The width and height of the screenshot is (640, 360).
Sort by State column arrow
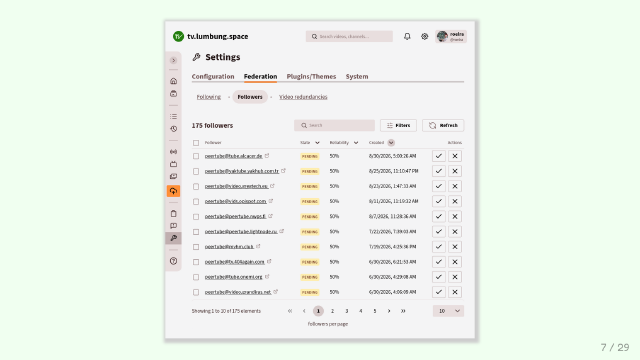tap(317, 143)
